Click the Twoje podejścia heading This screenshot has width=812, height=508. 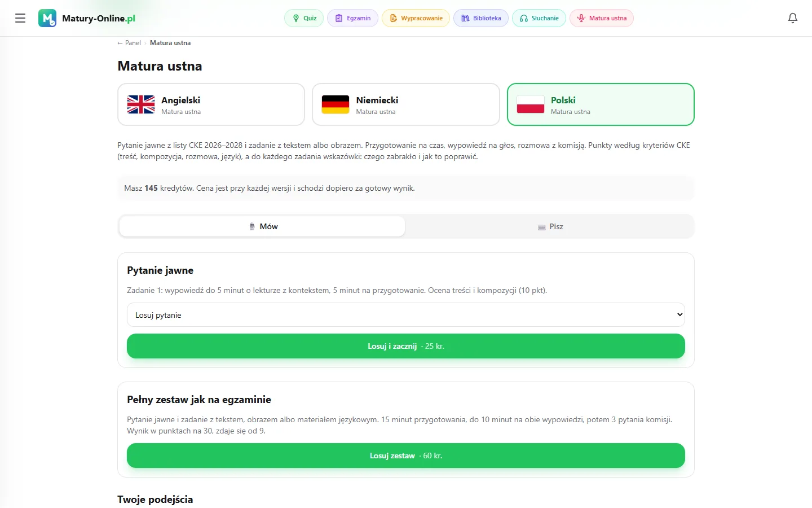tap(155, 500)
